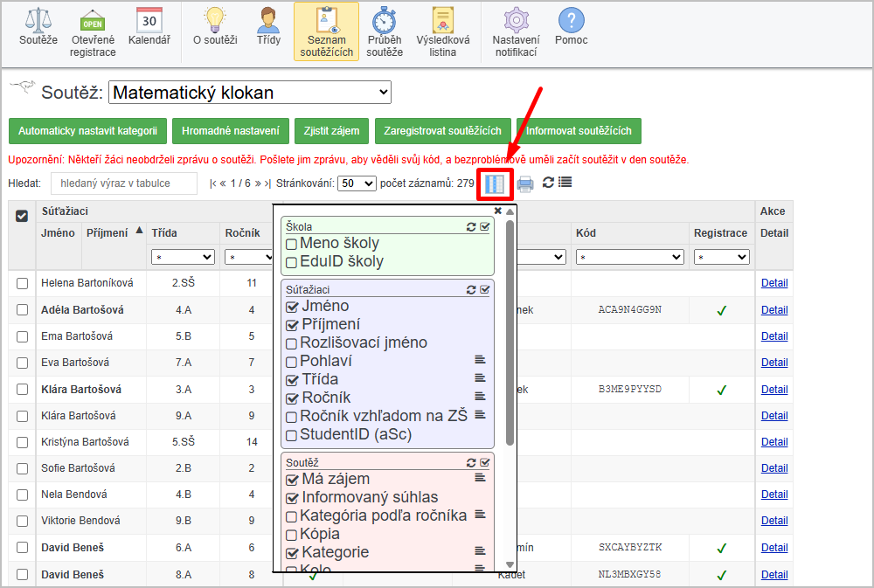
Task: Click the printer icon to print the table
Action: coord(525,184)
